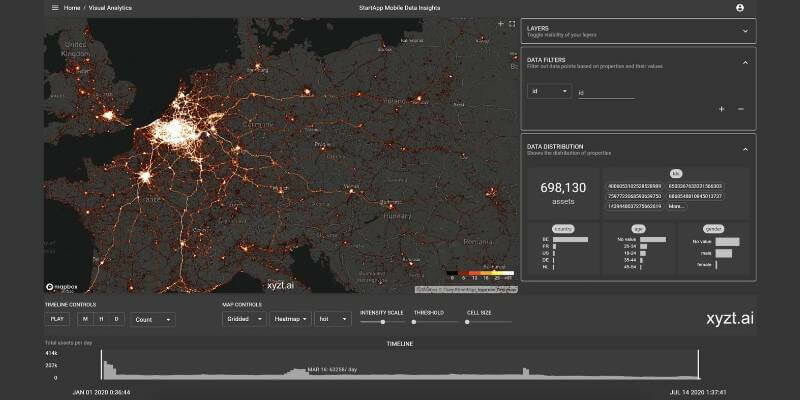Collapse the Data Filters panel
Image resolution: width=800 pixels, height=400 pixels.
click(745, 62)
